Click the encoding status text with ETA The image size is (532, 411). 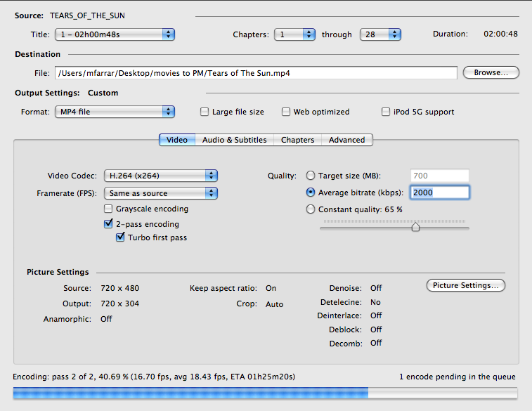(154, 377)
